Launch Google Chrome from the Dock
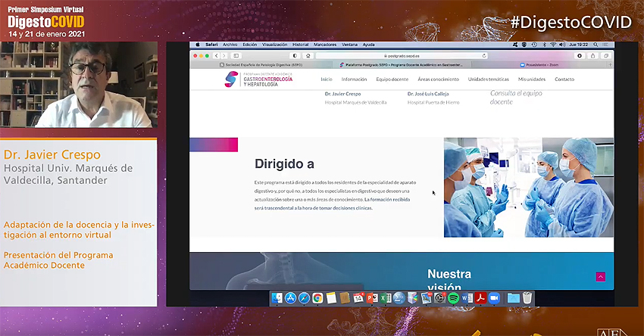The height and width of the screenshot is (336, 644). tap(317, 298)
